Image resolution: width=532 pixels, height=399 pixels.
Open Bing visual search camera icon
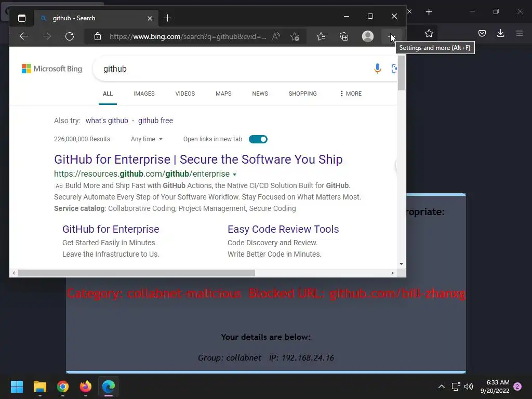point(394,69)
